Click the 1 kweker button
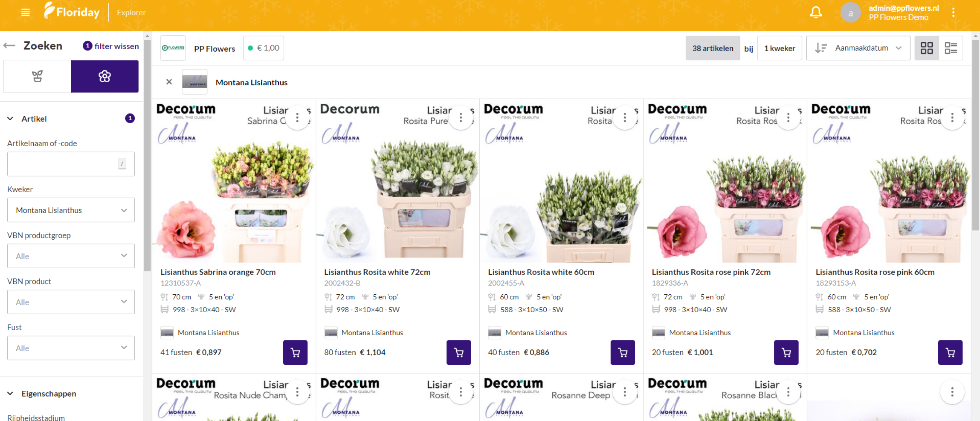This screenshot has height=421, width=980. click(x=779, y=48)
